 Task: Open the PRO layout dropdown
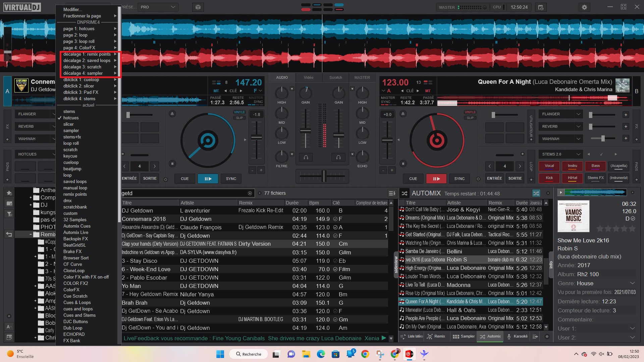point(158,7)
